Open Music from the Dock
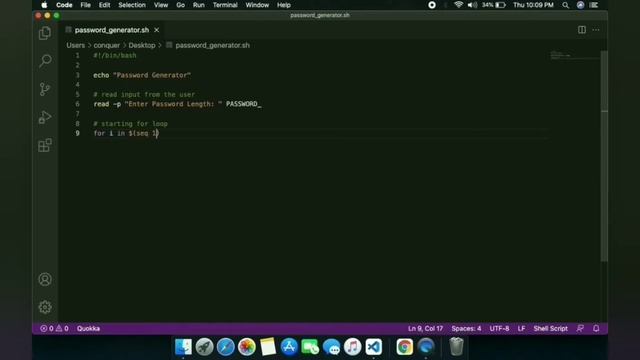 click(x=353, y=347)
